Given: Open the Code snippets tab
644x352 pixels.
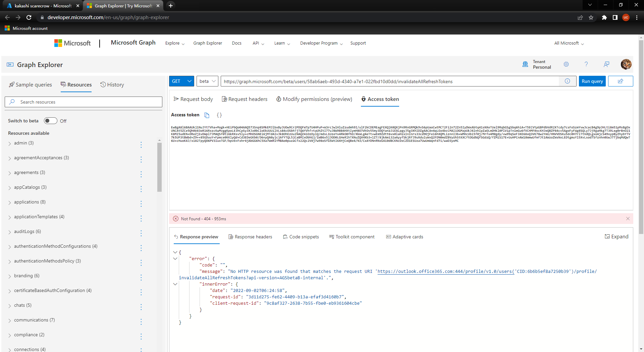Looking at the screenshot, I should pos(301,237).
